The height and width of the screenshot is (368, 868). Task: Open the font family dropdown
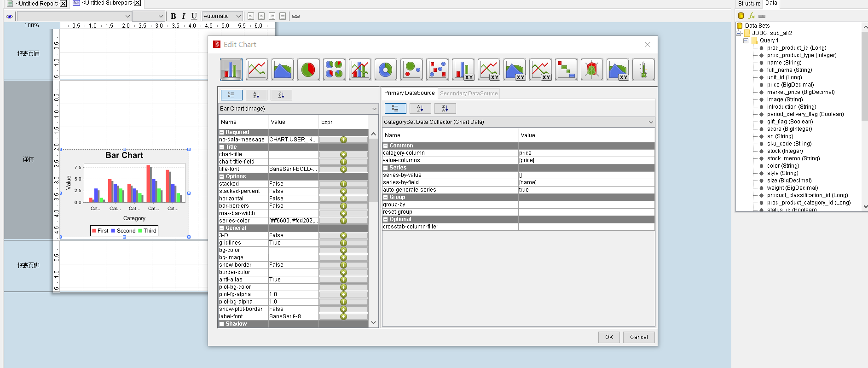point(74,16)
